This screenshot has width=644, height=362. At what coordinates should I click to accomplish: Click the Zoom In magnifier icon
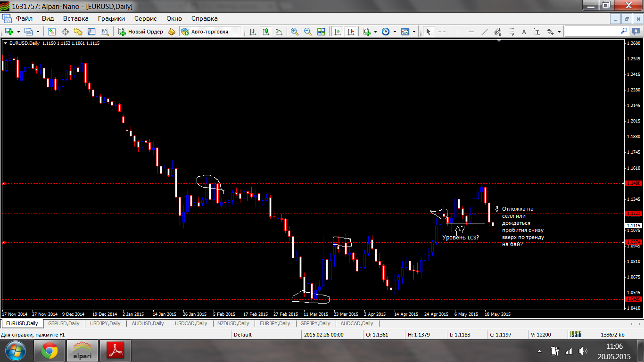295,32
